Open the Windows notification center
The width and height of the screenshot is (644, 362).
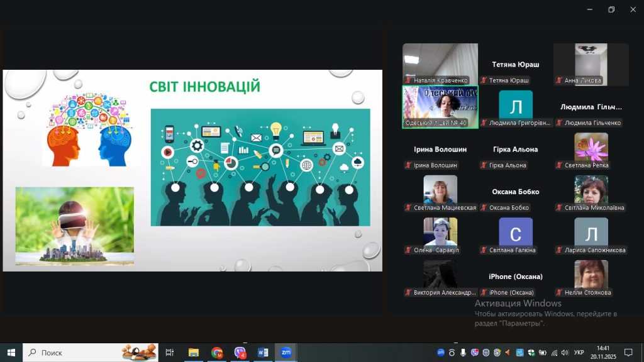(628, 353)
